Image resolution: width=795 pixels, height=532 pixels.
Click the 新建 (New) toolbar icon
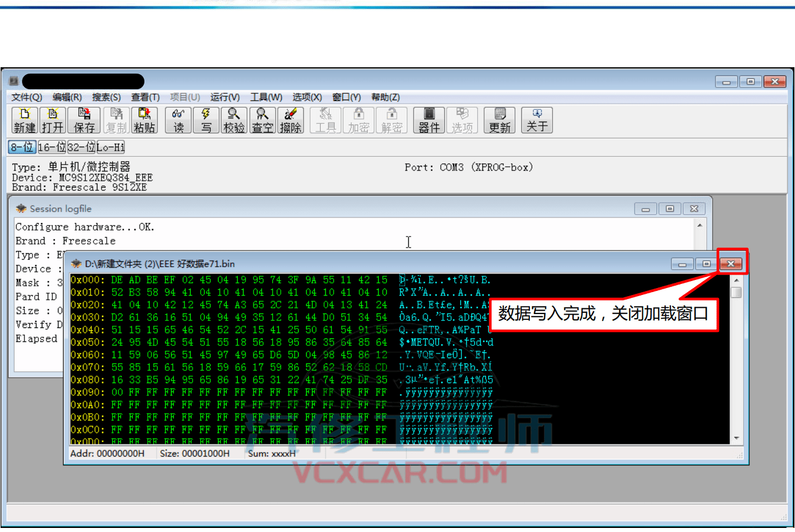25,121
